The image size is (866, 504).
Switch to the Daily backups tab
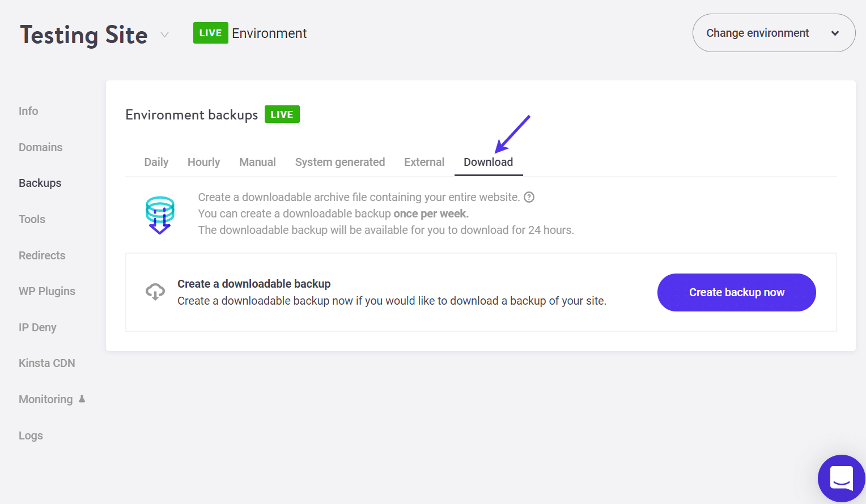point(156,162)
